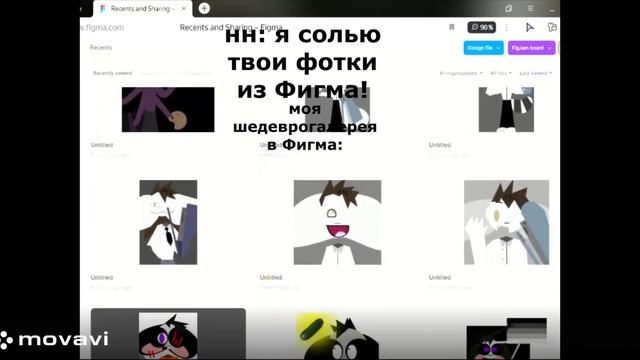Open the purple octopus figure thumbnail file
This screenshot has height=360, width=640.
point(168,109)
